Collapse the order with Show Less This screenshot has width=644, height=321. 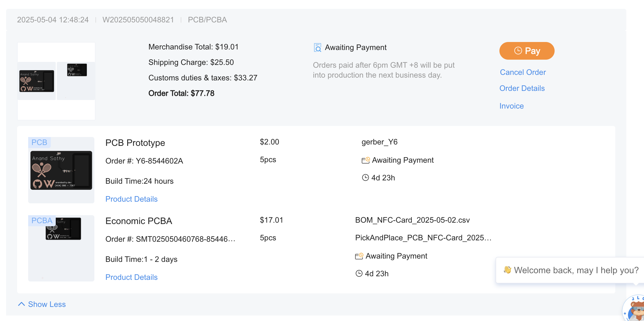point(47,304)
